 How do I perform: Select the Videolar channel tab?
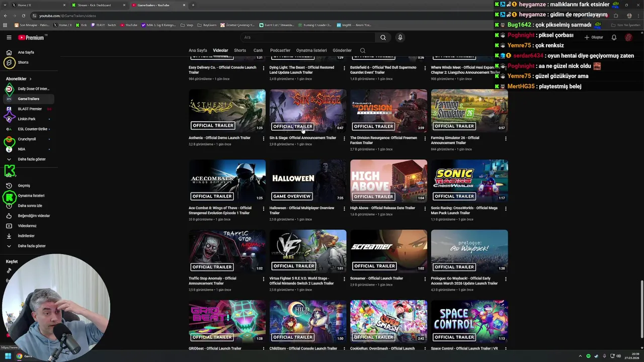tap(220, 50)
